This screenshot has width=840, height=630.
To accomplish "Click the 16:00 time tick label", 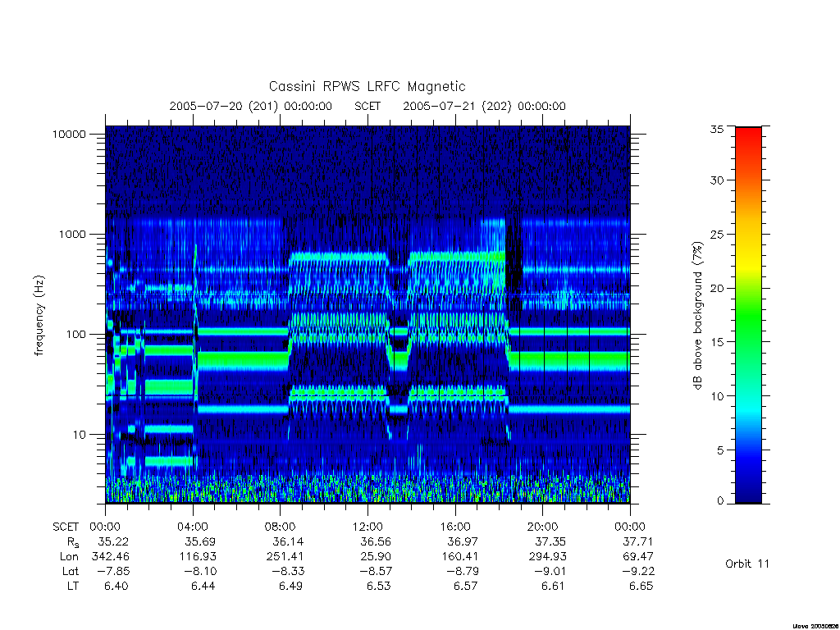I will click(454, 527).
